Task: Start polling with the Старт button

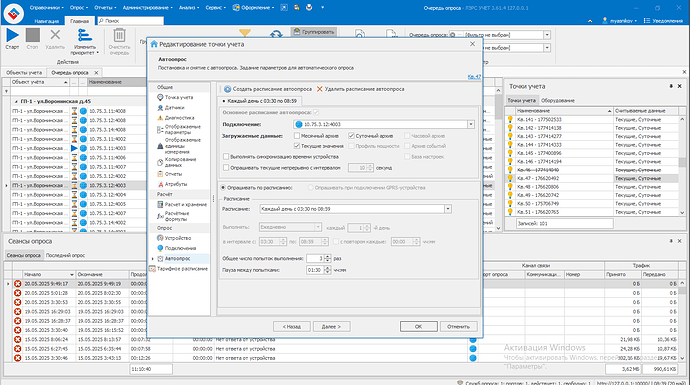Action: [x=12, y=39]
